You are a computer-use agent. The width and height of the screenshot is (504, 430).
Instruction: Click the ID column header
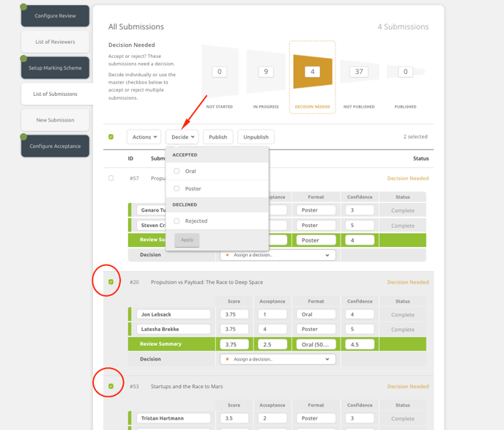point(130,158)
